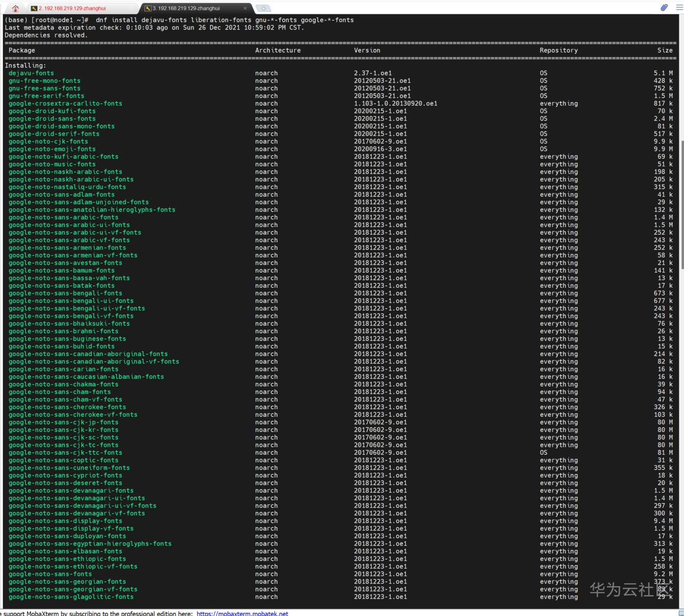Click the 'Dependencies resolved.' line
Screen dimensions: 684x616
tap(46, 35)
